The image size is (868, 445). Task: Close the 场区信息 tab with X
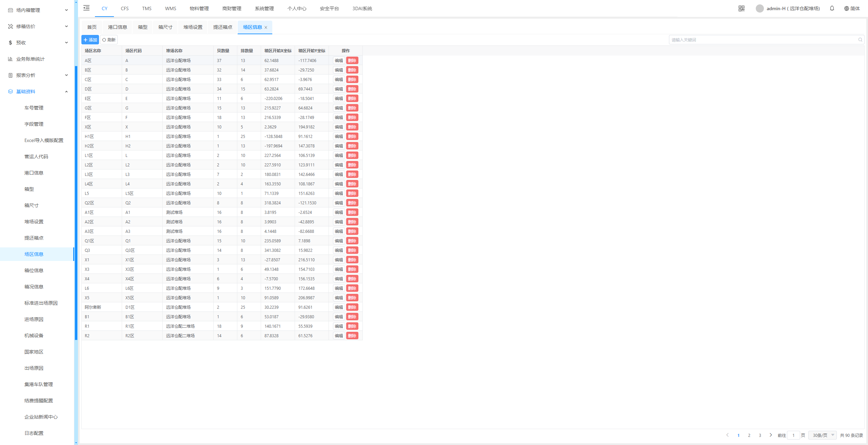coord(266,27)
